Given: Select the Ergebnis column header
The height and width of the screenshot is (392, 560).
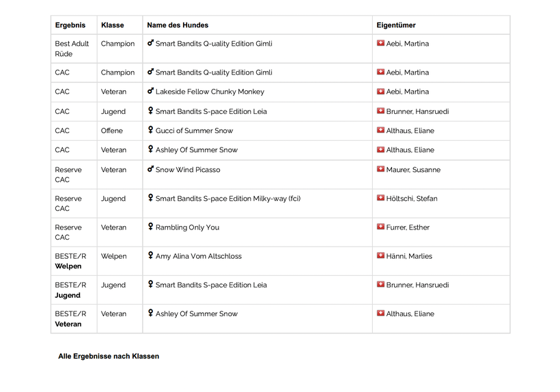Looking at the screenshot, I should point(70,25).
